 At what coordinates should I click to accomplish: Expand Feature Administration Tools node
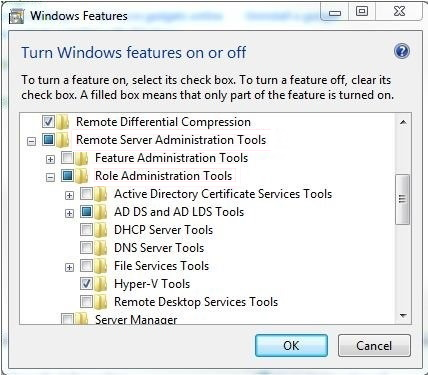point(50,159)
